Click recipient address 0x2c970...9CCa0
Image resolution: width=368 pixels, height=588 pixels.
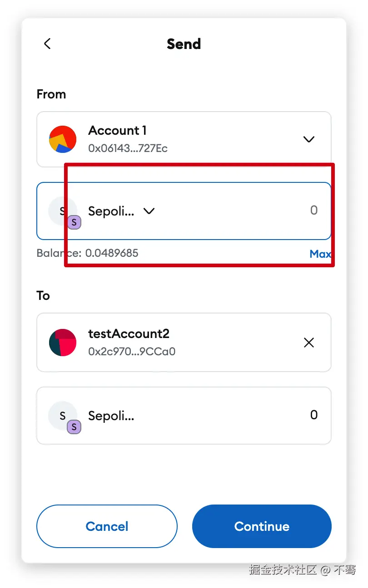tap(132, 352)
